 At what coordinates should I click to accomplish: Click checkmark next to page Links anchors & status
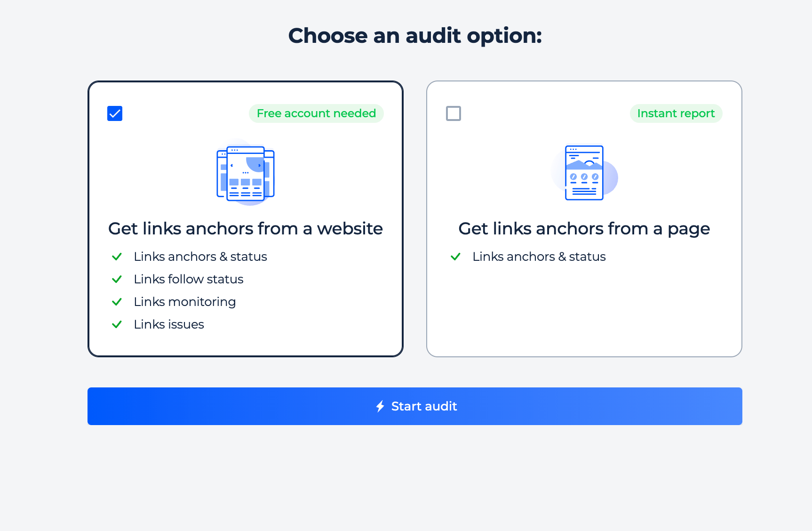[x=455, y=257]
